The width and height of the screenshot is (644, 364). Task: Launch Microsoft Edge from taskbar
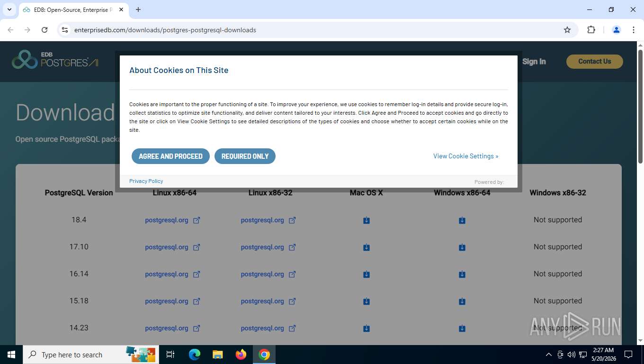pyautogui.click(x=195, y=355)
